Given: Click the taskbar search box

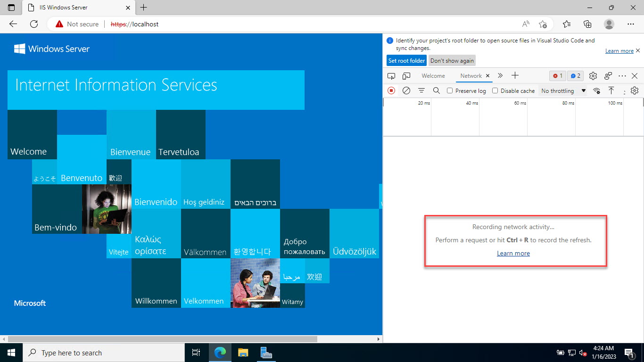Looking at the screenshot, I should (104, 353).
